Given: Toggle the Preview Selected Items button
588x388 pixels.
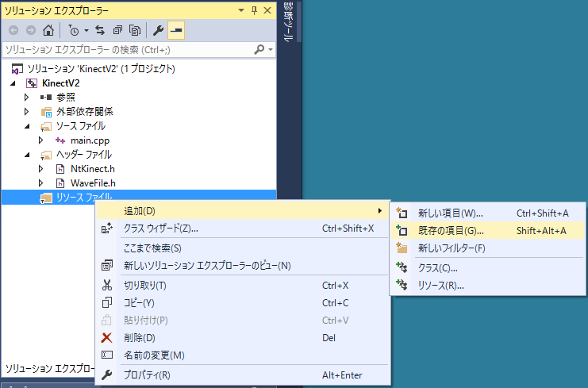Looking at the screenshot, I should point(175,31).
